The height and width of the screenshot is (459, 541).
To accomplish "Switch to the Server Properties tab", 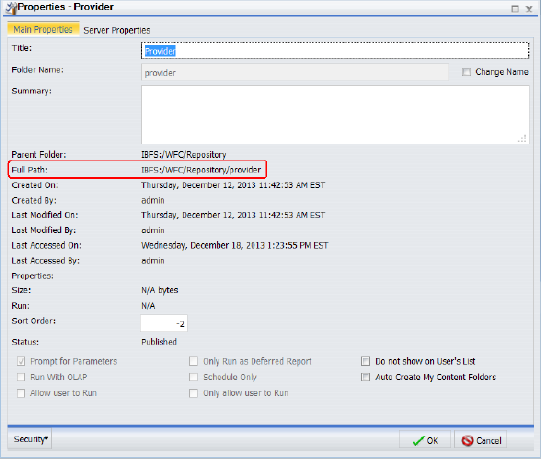I will pyautogui.click(x=117, y=30).
